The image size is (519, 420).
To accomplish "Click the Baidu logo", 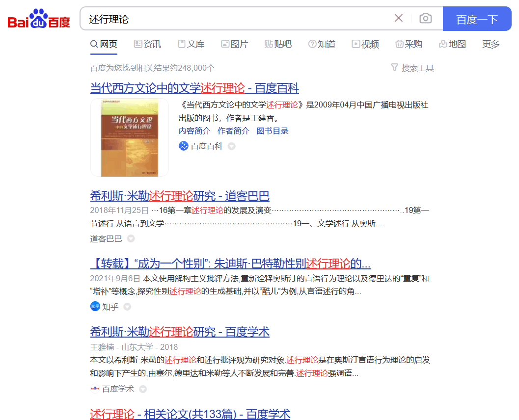I will (39, 20).
